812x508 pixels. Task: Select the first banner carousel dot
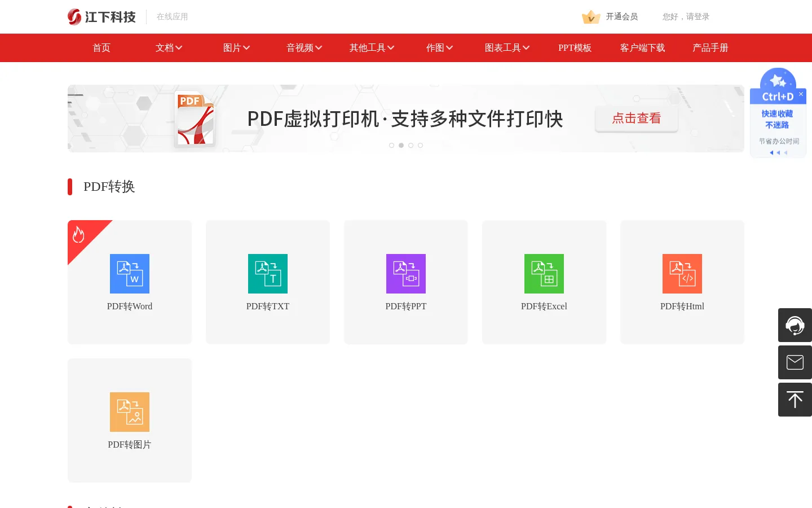pyautogui.click(x=391, y=146)
